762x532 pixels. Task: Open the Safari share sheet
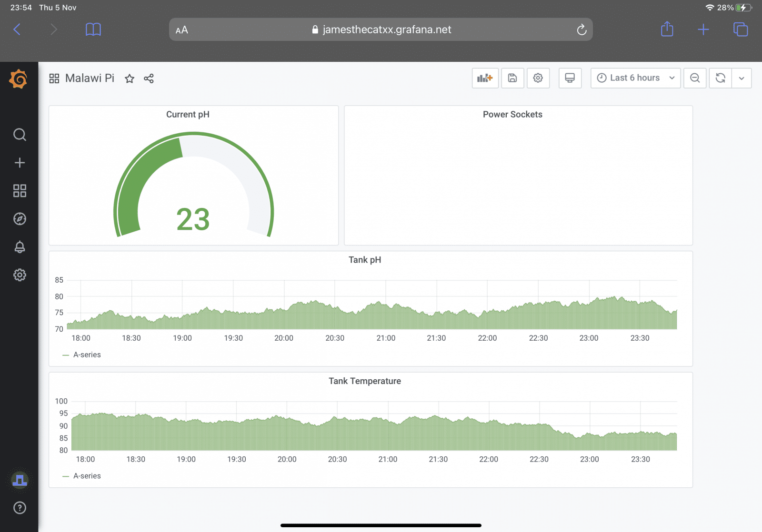667,29
